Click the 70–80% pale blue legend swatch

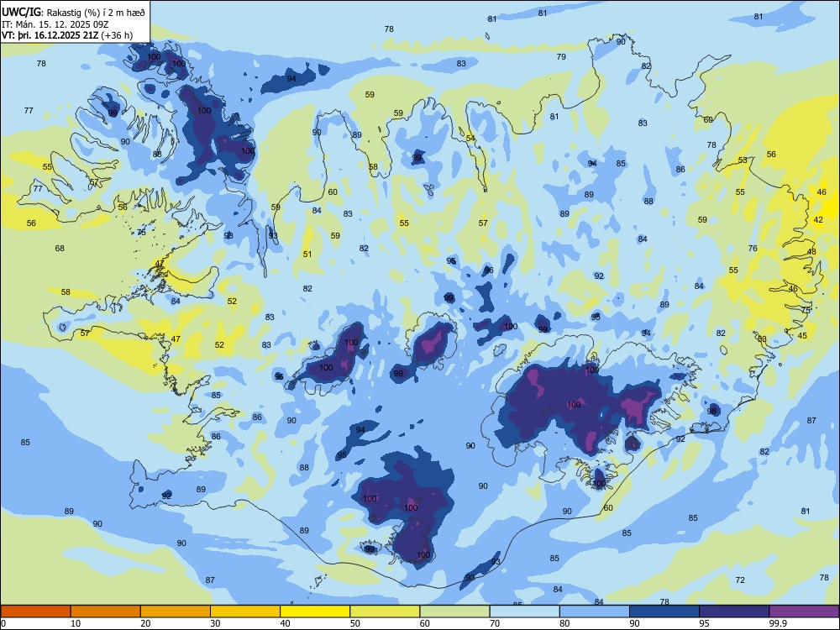click(x=524, y=612)
